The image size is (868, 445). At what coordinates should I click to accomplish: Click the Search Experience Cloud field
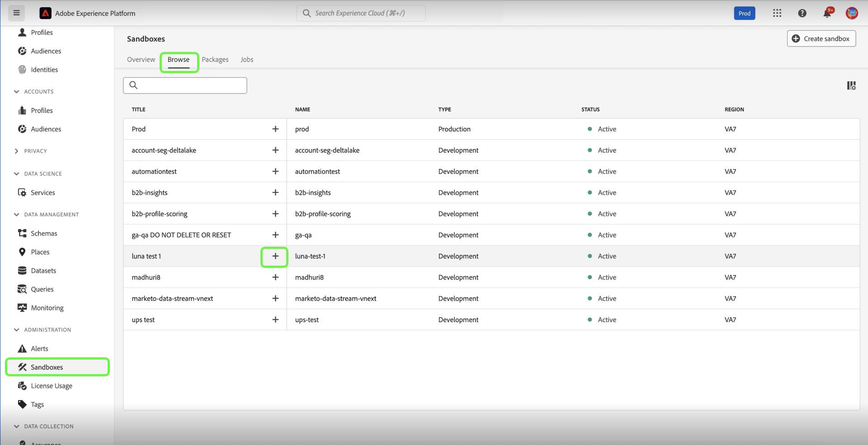pyautogui.click(x=361, y=13)
